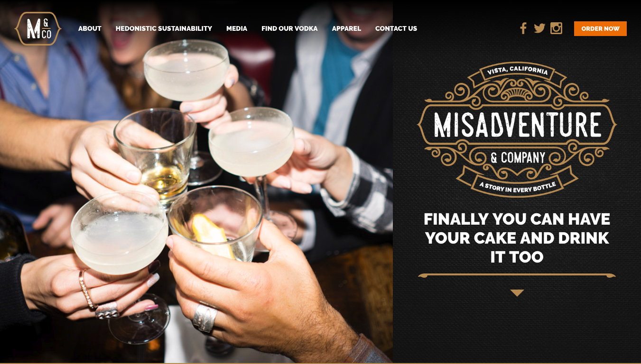Click the hero photo of toasting glasses

coord(196,182)
